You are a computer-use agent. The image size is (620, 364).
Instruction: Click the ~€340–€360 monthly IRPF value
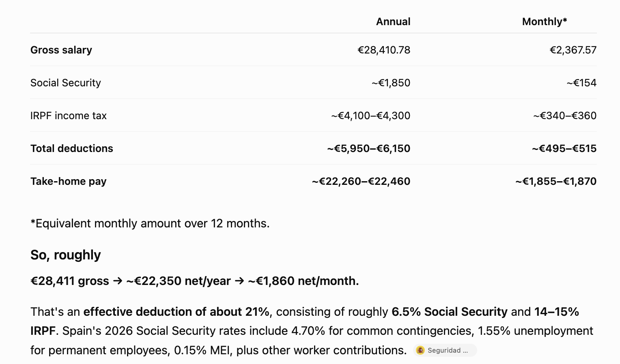pyautogui.click(x=565, y=116)
